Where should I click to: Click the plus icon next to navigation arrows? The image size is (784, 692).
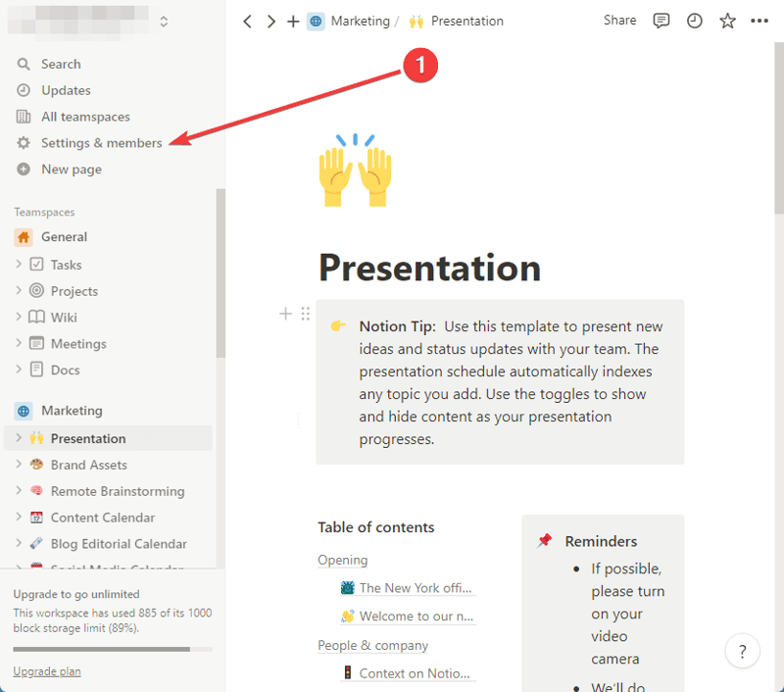tap(293, 20)
